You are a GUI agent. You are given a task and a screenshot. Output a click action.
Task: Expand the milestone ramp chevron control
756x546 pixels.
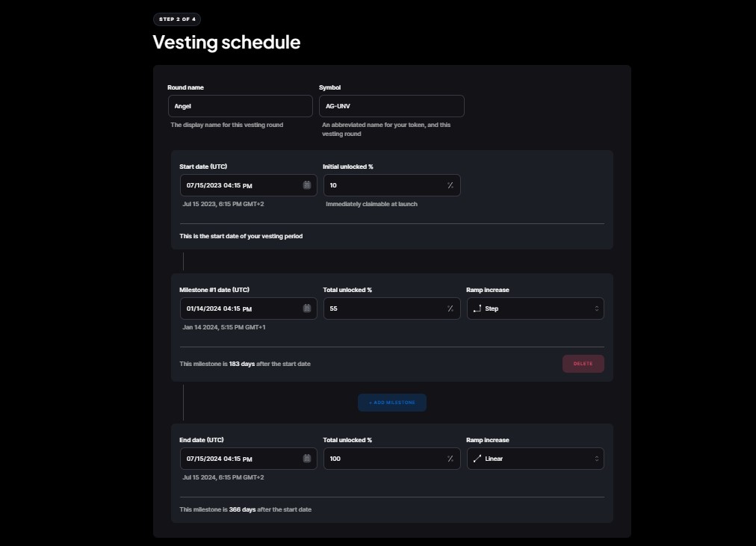596,308
